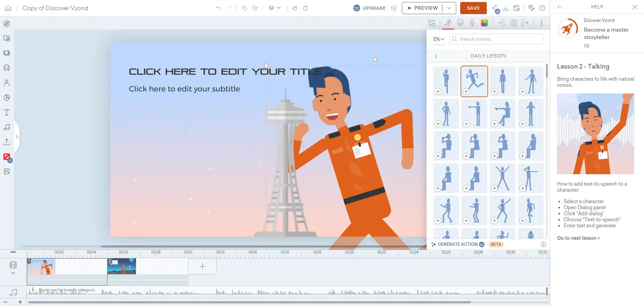Open the Enter effect arrow icon

tap(501, 23)
